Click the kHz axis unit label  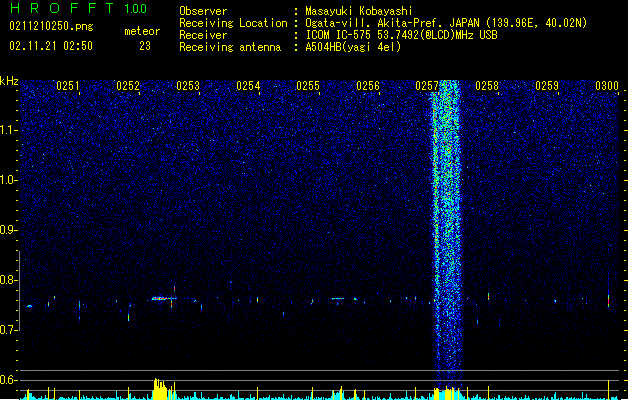point(9,81)
